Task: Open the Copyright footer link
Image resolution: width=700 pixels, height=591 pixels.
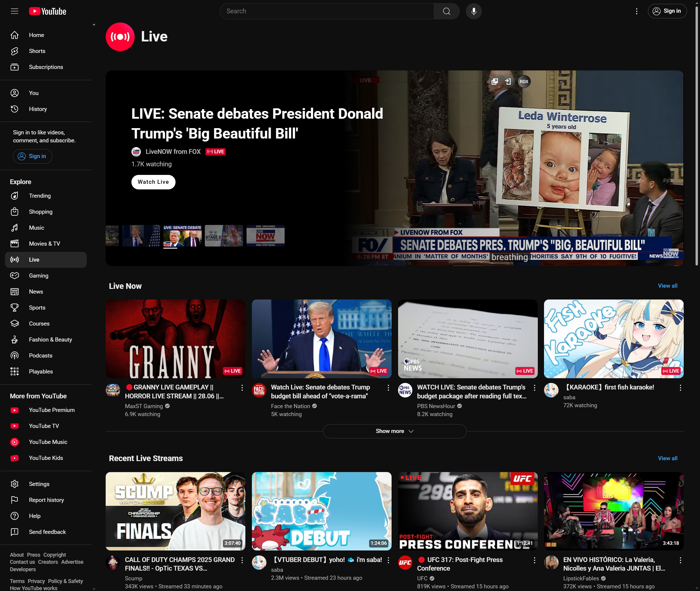Action: point(55,555)
